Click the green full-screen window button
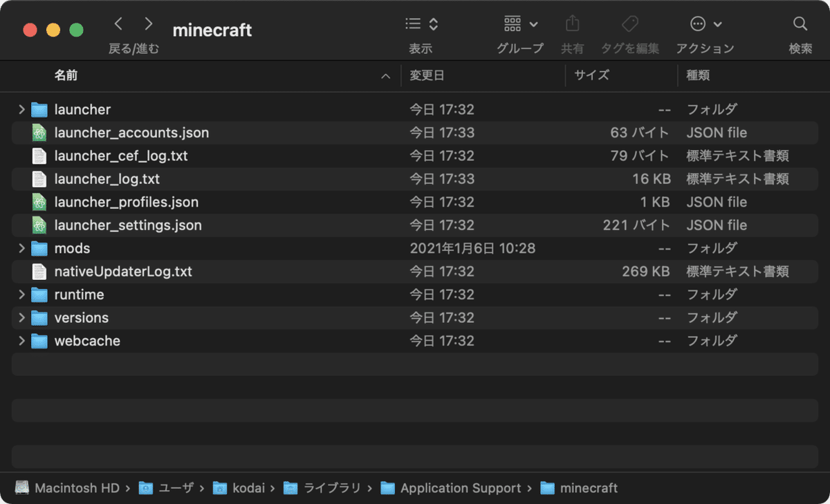Screen dimensions: 830x504 pyautogui.click(x=76, y=30)
